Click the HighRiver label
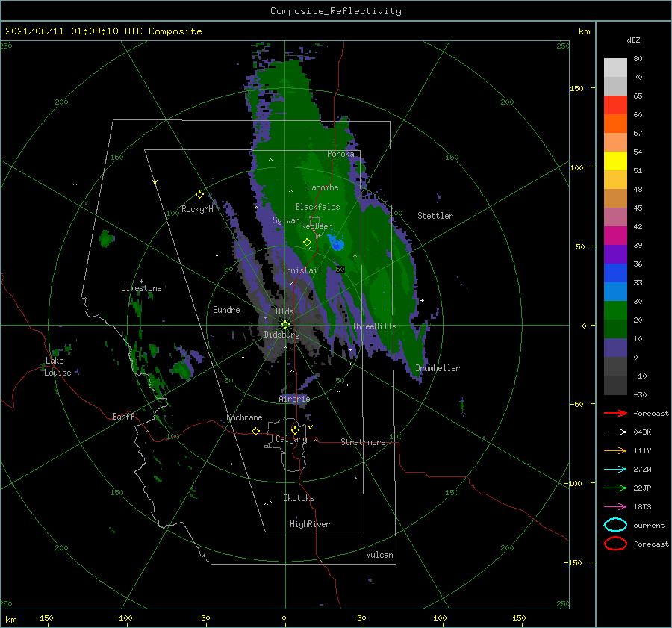The width and height of the screenshot is (672, 628). click(x=310, y=524)
